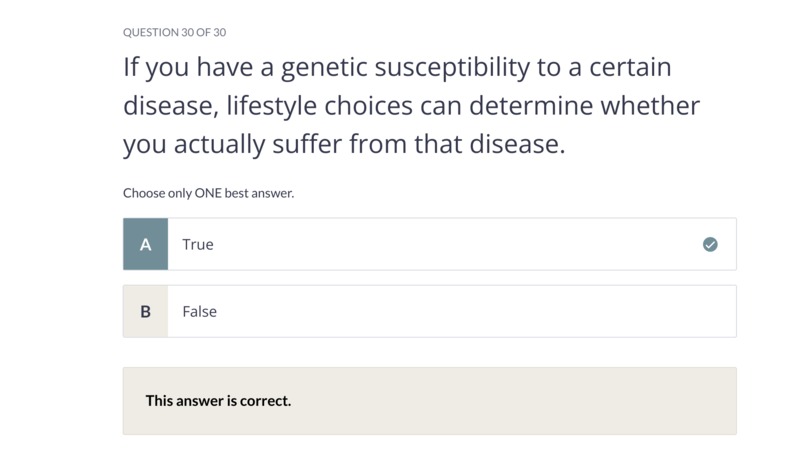Viewport: 800px width, 450px height.
Task: Select the letter B answer tile
Action: (145, 311)
